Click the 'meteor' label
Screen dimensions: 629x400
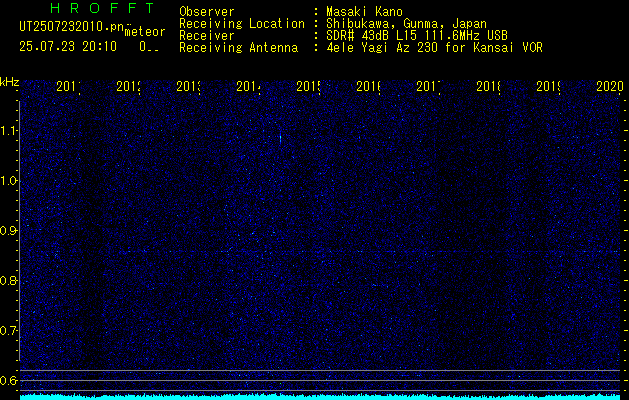tap(145, 32)
